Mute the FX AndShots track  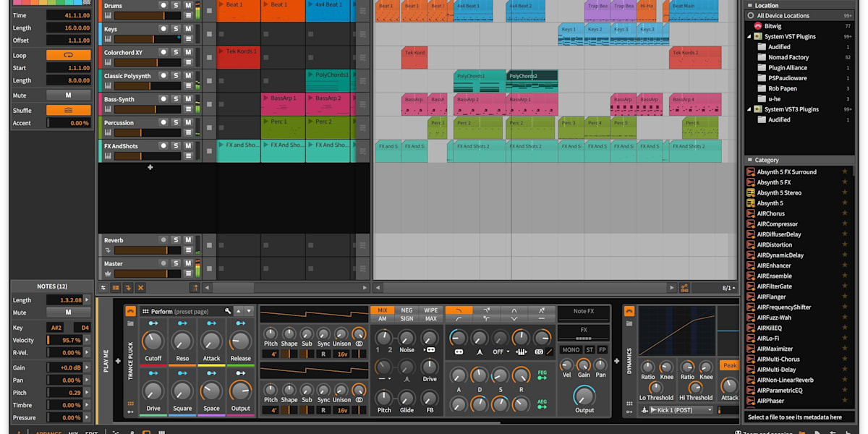[188, 145]
